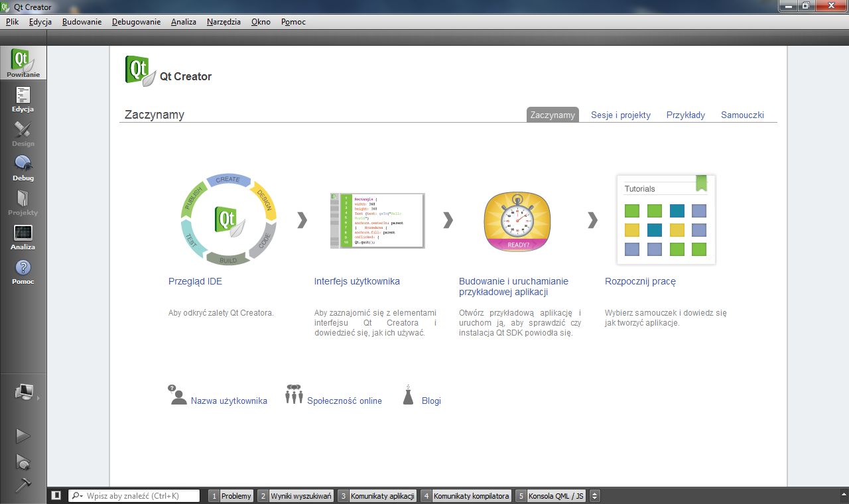Click the community people icon
The width and height of the screenshot is (849, 504).
coord(294,394)
